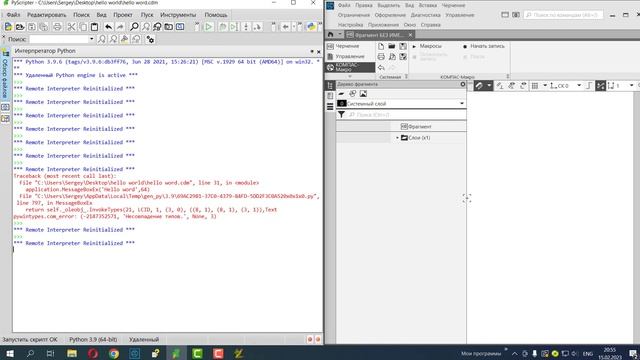Open the Помощь menu in PyScripter
This screenshot has height=360, width=640.
pos(216,15)
